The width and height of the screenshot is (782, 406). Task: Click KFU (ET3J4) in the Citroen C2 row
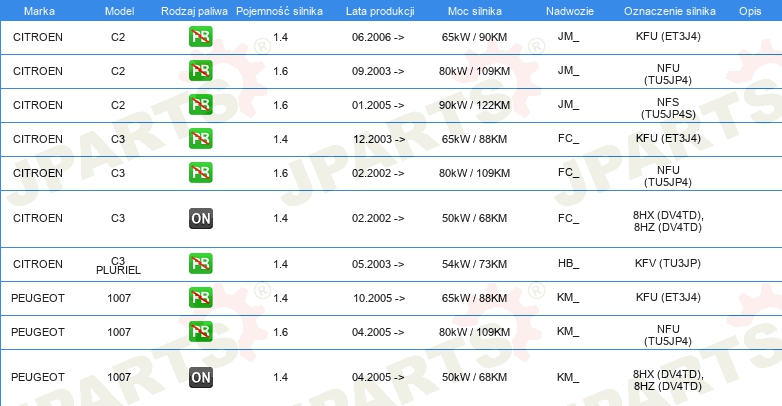tap(668, 36)
